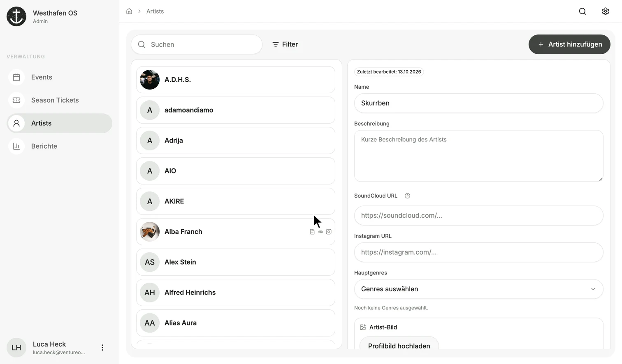
Task: Open global search magnifier icon
Action: pos(583,11)
